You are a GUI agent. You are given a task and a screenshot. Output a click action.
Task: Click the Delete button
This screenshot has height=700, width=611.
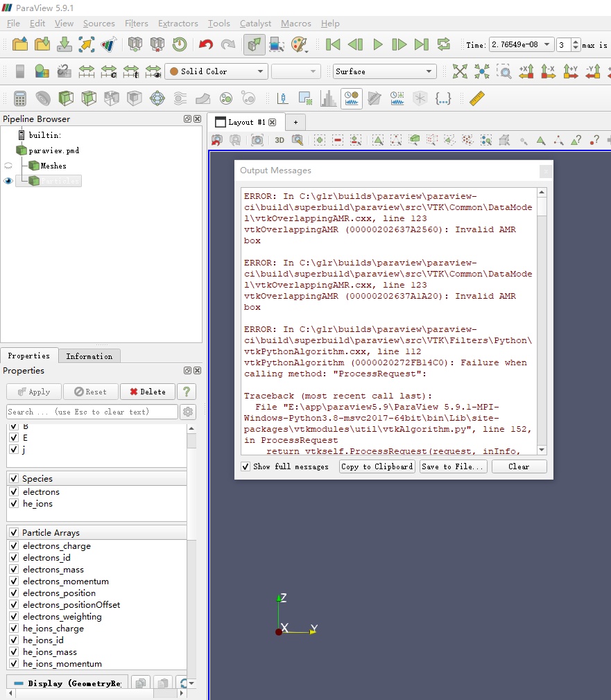pyautogui.click(x=148, y=392)
